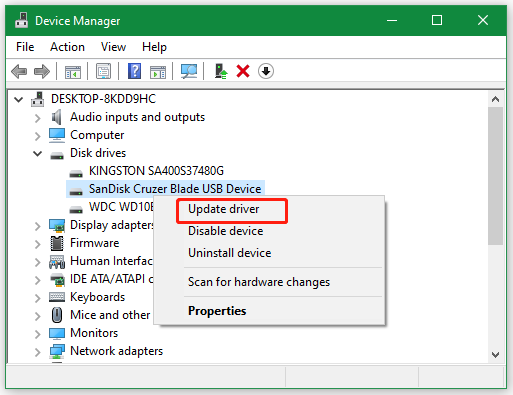Click the Device Manager title bar icon
The image size is (513, 395).
pyautogui.click(x=22, y=20)
